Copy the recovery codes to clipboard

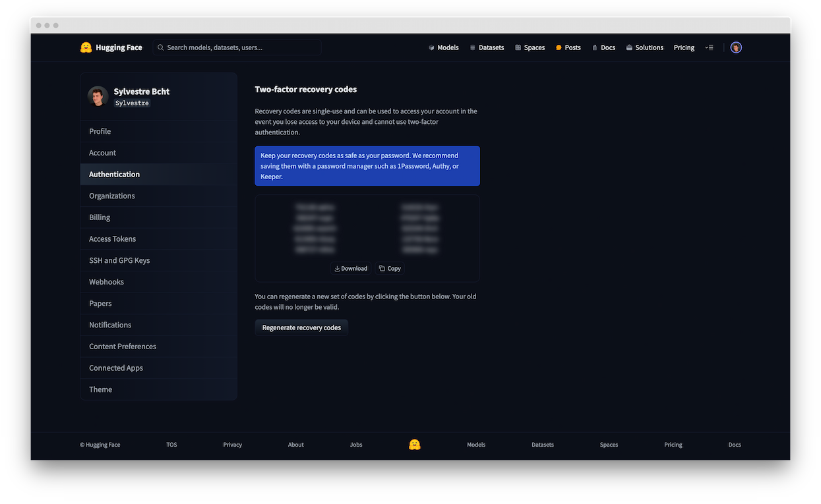[390, 268]
